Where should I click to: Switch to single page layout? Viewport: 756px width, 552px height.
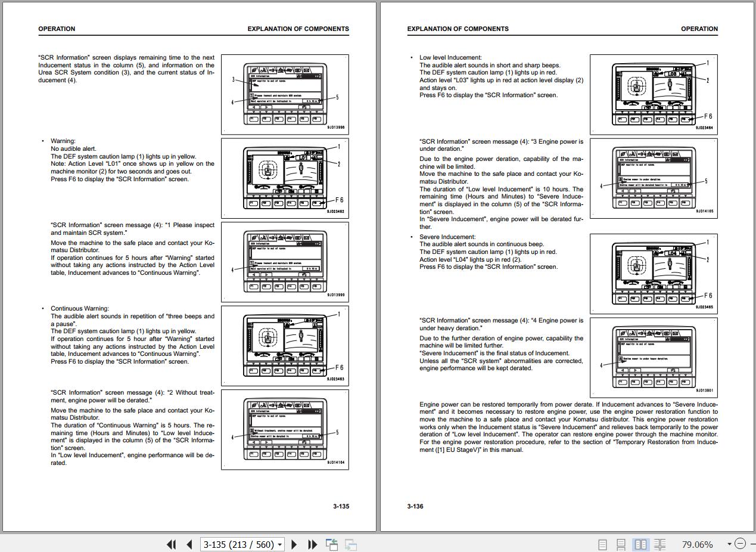tap(602, 544)
